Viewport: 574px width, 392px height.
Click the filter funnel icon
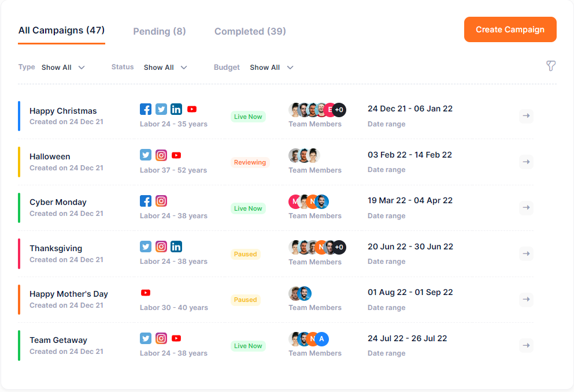tap(551, 66)
